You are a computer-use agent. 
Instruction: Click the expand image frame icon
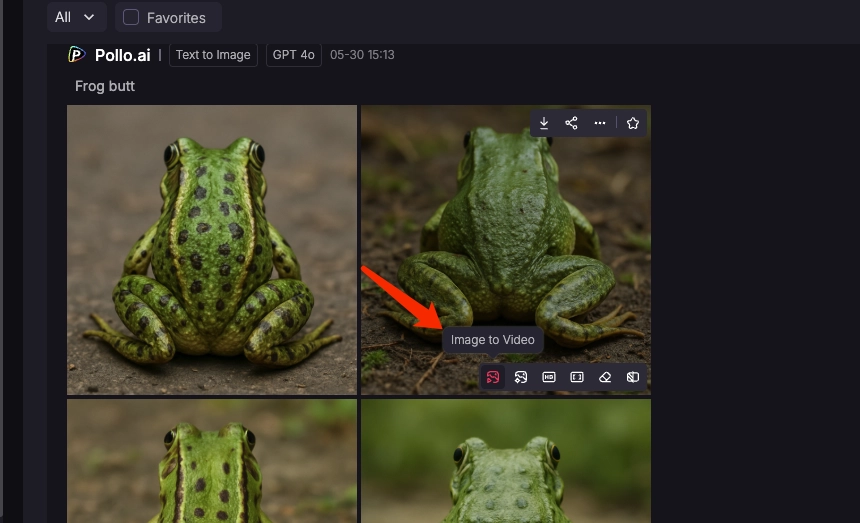576,377
